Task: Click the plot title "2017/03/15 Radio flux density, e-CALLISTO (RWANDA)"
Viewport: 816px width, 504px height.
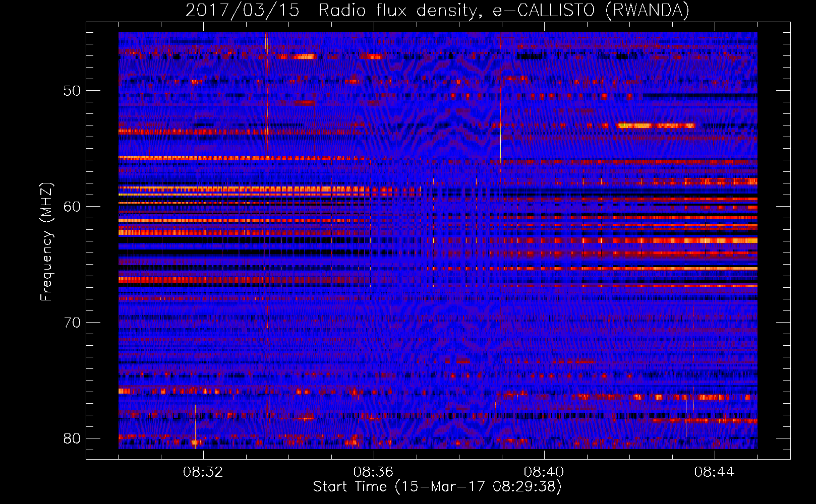Action: (437, 11)
